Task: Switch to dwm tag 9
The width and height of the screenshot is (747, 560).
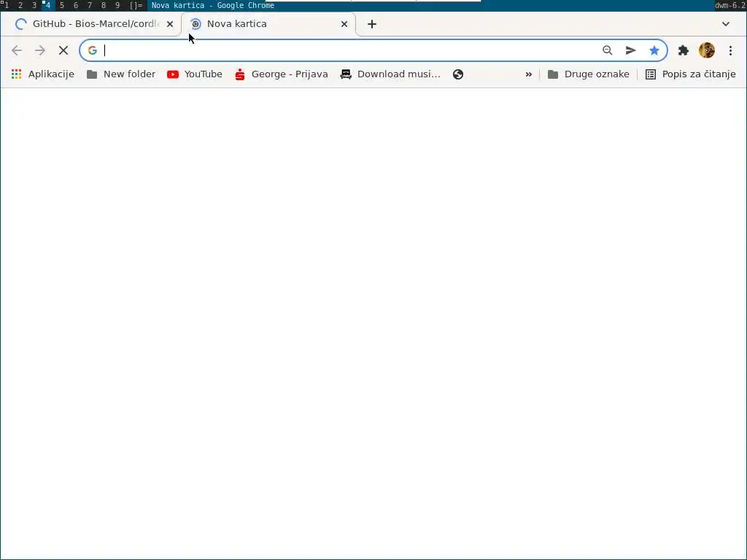Action: click(117, 6)
